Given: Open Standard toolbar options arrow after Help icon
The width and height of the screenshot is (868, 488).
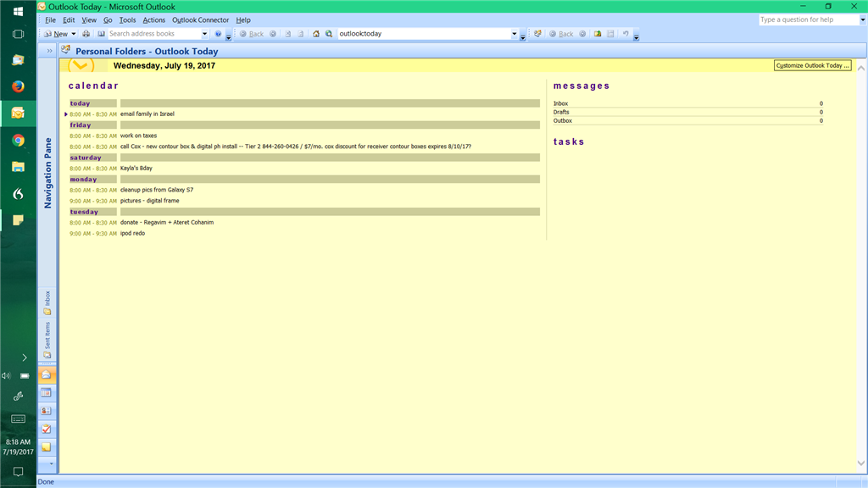Looking at the screenshot, I should [228, 36].
